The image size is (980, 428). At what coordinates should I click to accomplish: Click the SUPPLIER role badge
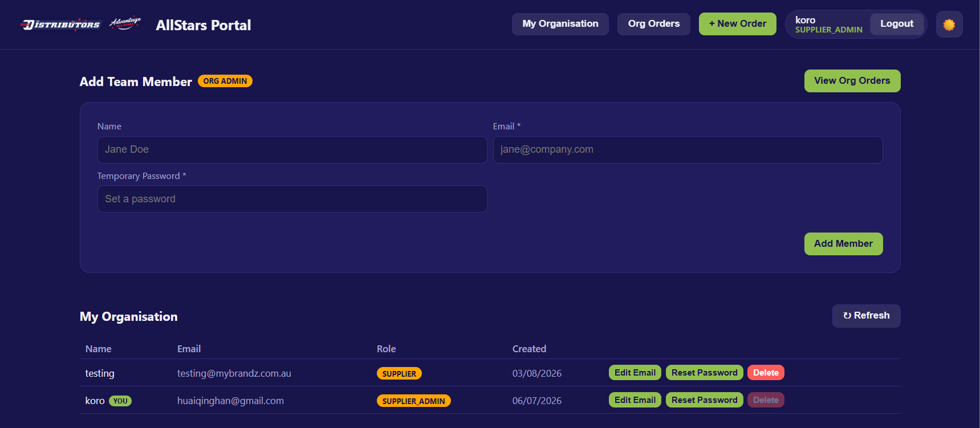pyautogui.click(x=399, y=374)
